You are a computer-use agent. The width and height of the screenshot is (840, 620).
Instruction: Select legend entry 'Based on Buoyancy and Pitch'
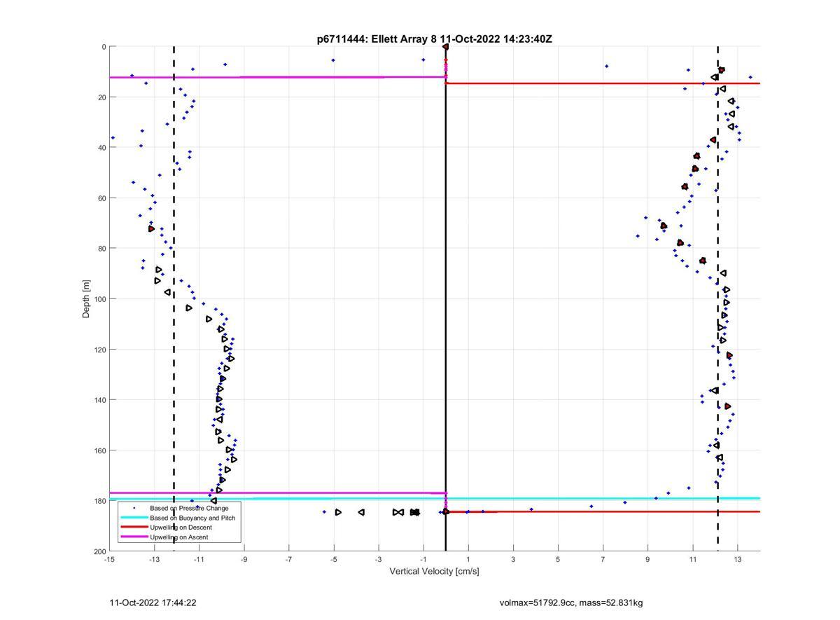pyautogui.click(x=192, y=518)
